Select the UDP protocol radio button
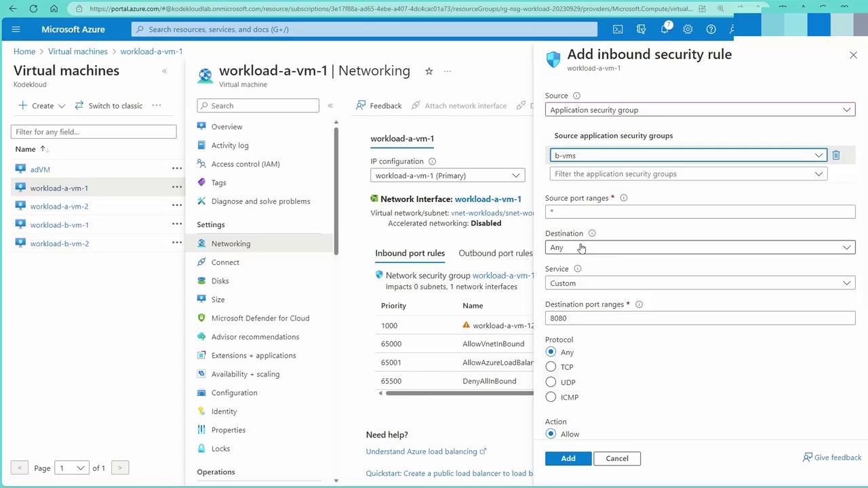The width and height of the screenshot is (868, 488). (x=551, y=382)
